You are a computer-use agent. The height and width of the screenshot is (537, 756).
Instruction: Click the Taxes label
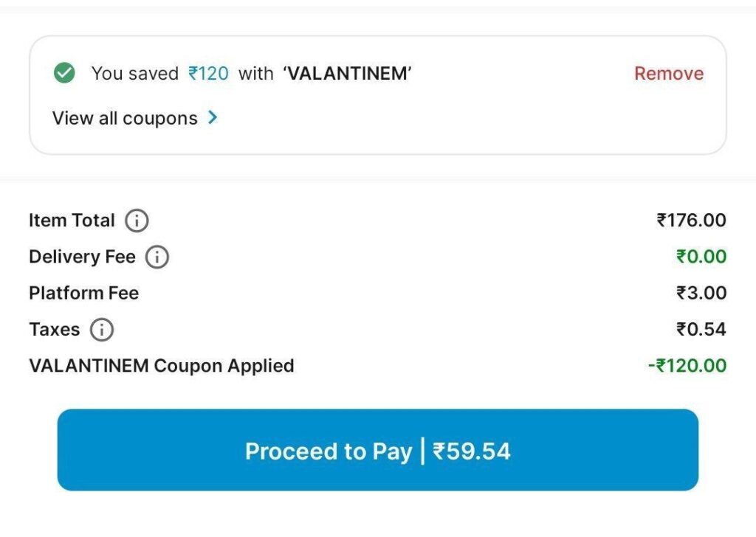[54, 329]
